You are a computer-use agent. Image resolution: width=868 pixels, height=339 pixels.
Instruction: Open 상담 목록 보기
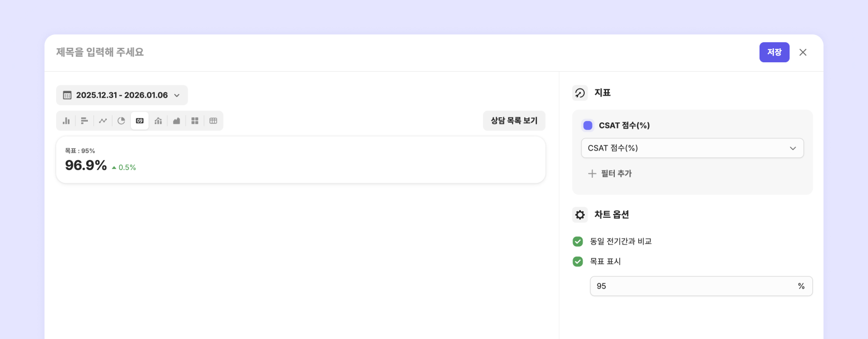coord(514,121)
